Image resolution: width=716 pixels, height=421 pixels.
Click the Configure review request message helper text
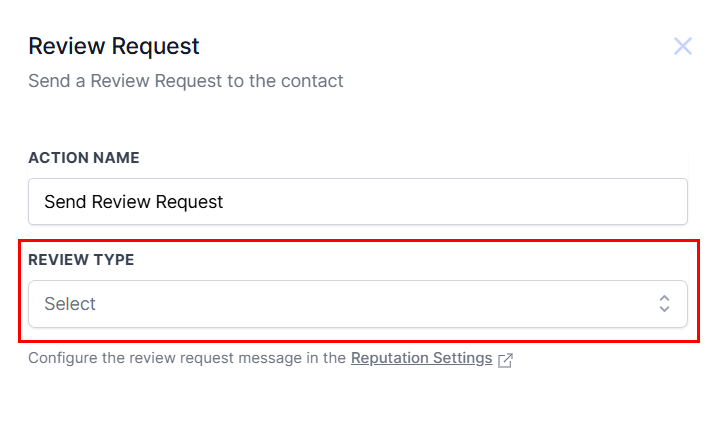coord(187,358)
